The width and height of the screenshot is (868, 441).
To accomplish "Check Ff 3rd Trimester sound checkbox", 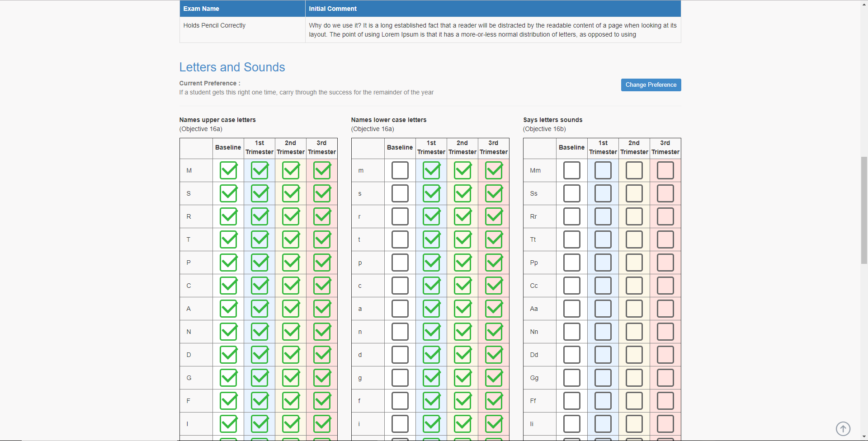I will coord(665,401).
